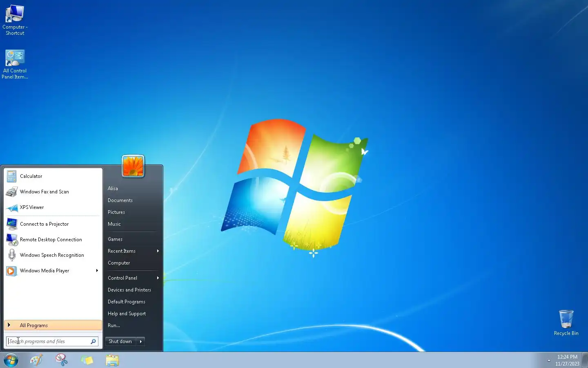The height and width of the screenshot is (368, 588).
Task: Expand All Programs list
Action: coord(53,325)
